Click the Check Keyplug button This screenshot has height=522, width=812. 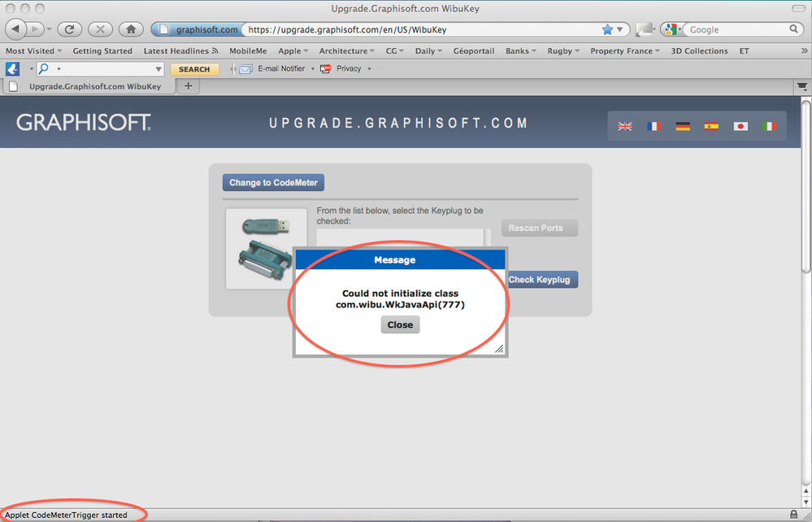click(541, 280)
